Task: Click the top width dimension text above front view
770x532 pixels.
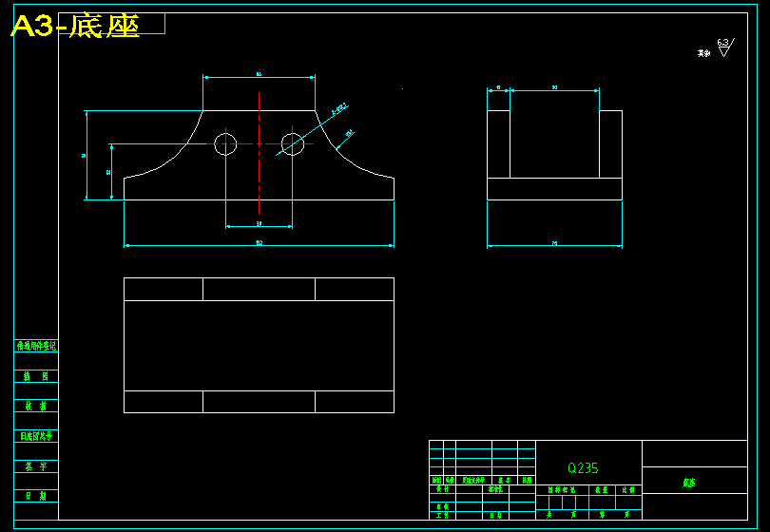Action: [x=259, y=74]
